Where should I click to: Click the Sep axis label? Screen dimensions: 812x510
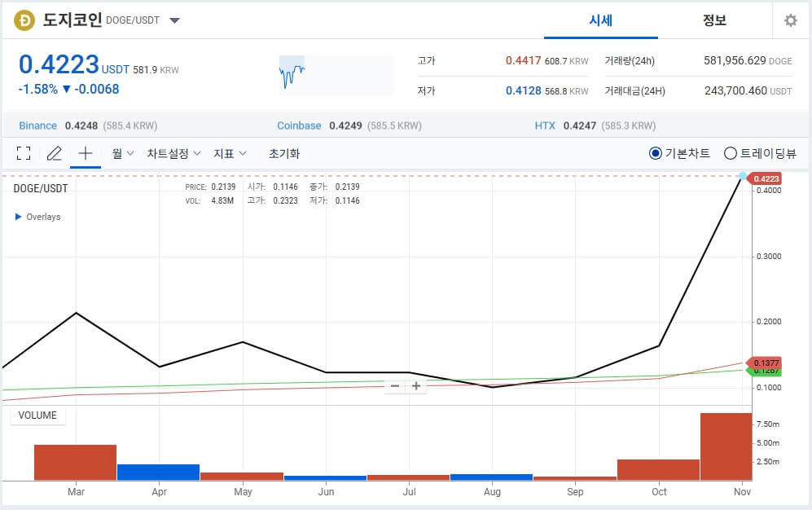pos(575,492)
